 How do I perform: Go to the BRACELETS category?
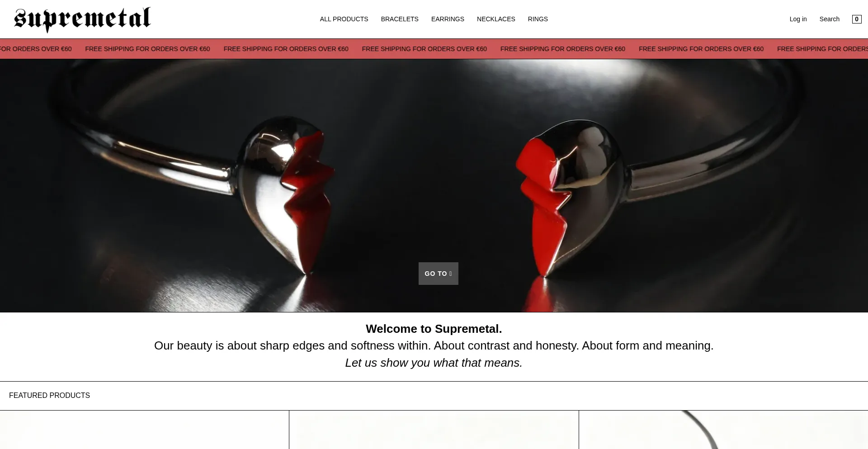tap(400, 19)
